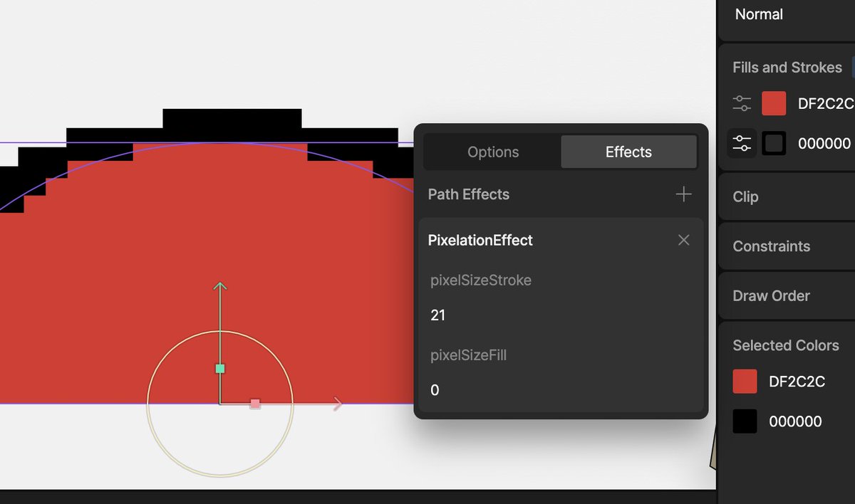Click the PixelationEffect title

tap(480, 241)
